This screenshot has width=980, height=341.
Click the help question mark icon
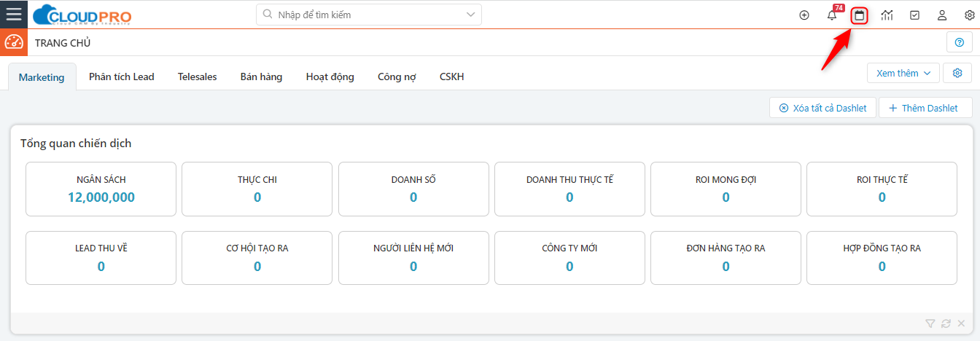pos(960,43)
